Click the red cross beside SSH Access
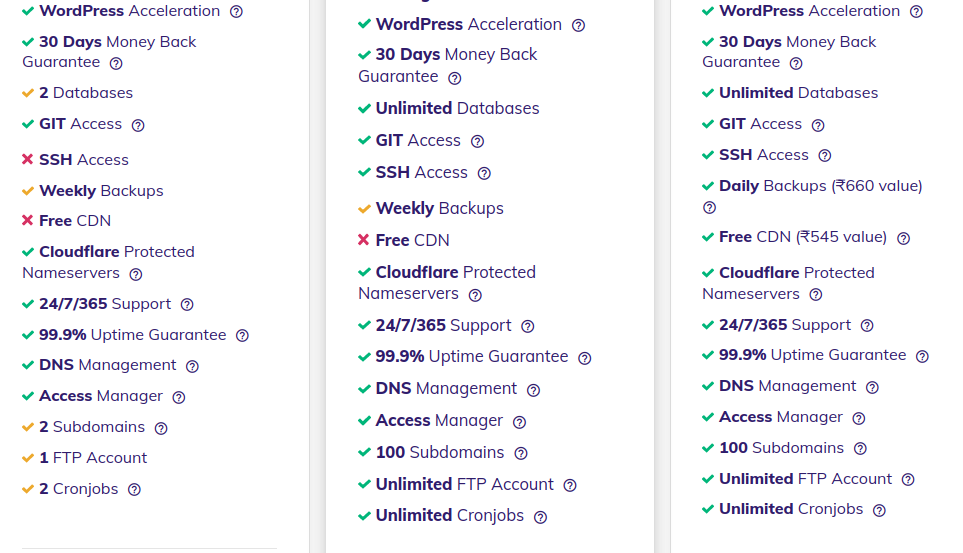The height and width of the screenshot is (553, 963). [28, 160]
